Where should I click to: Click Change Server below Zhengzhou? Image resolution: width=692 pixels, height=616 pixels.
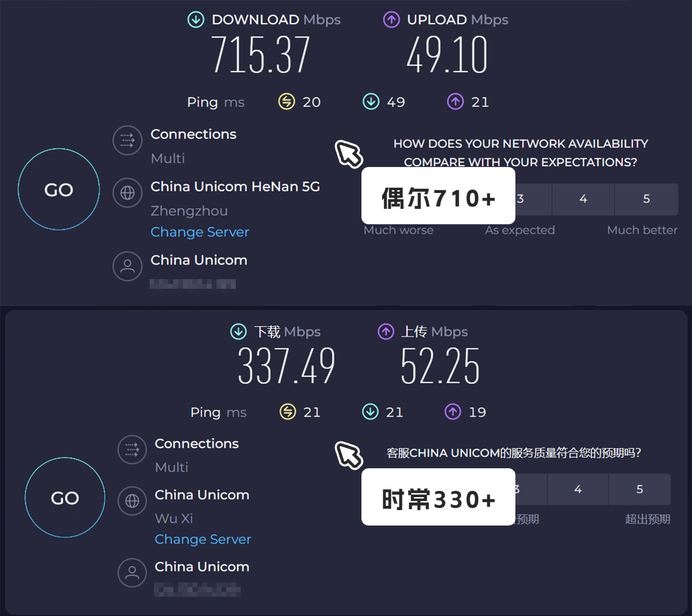pyautogui.click(x=200, y=232)
